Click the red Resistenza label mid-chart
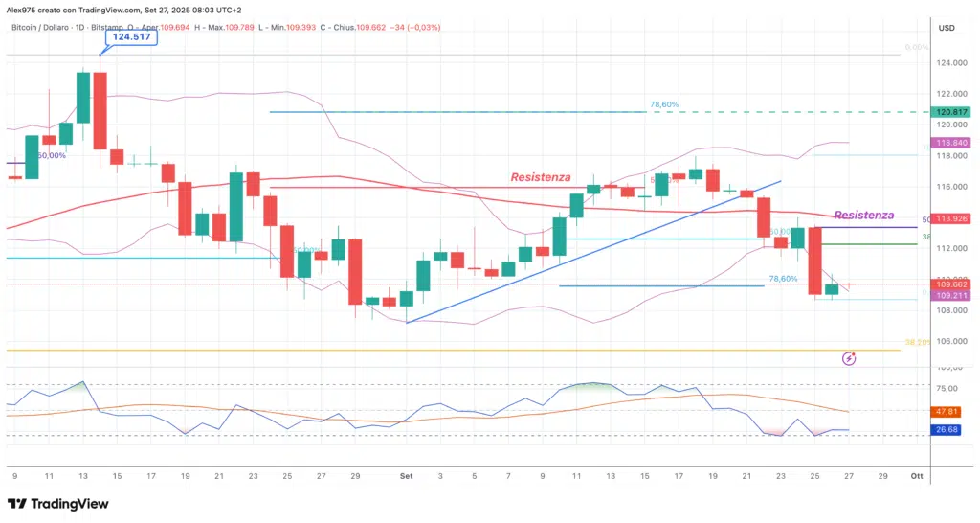Viewport: 980px width, 523px height. click(x=541, y=177)
